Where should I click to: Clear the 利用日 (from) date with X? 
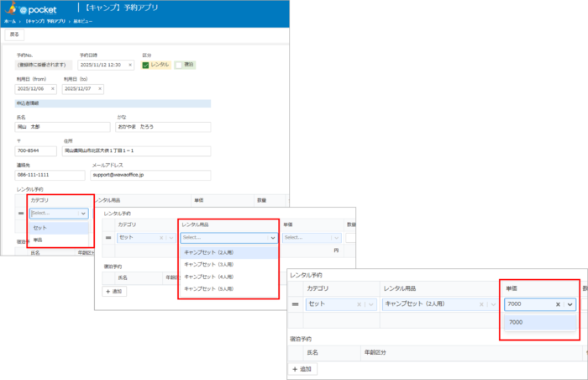point(52,88)
